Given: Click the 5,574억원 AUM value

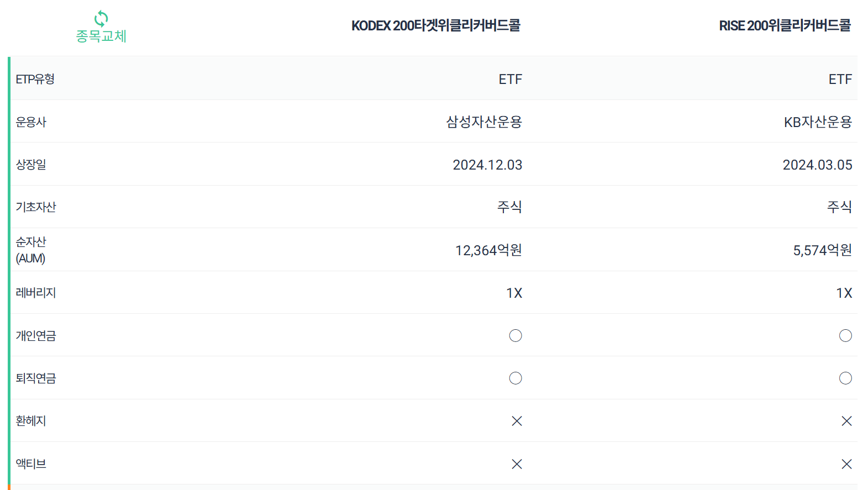Looking at the screenshot, I should (x=823, y=250).
